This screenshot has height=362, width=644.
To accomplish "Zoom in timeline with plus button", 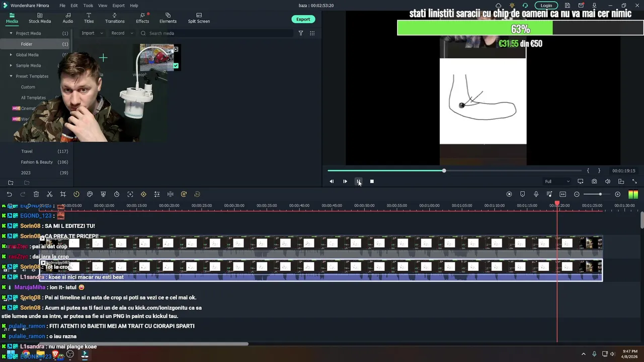I will click(618, 194).
